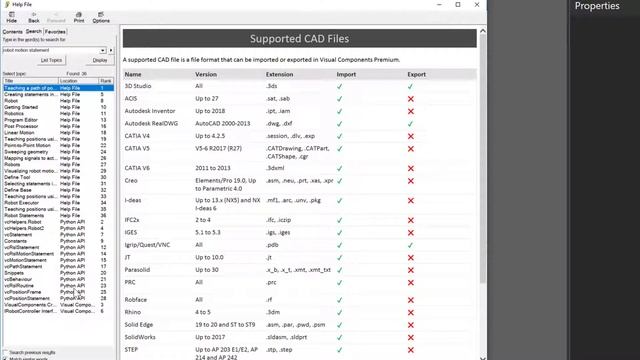Print the current help topic
The width and height of the screenshot is (640, 360).
point(79,17)
